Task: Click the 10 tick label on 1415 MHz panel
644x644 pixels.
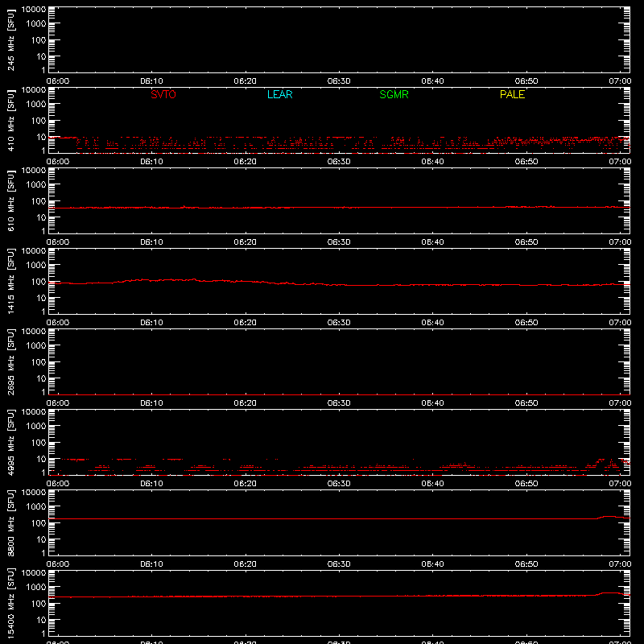Action: [41, 298]
